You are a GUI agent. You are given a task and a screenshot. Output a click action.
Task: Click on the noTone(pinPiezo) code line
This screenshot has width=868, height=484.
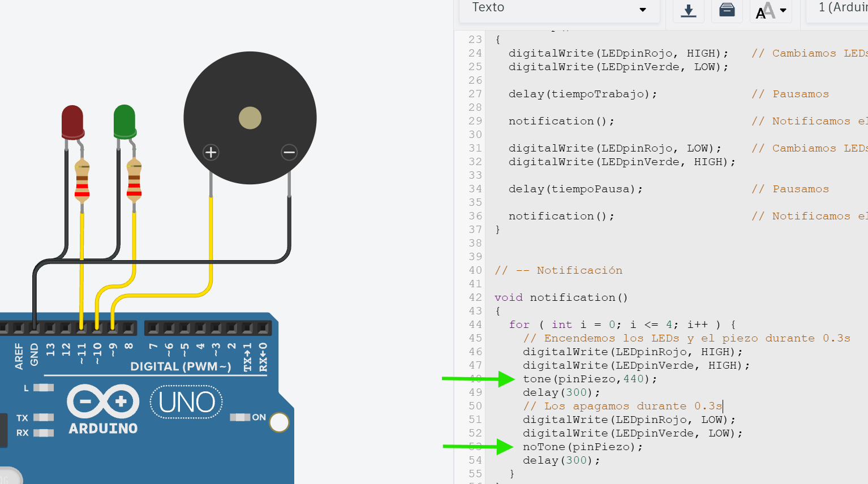tap(583, 447)
